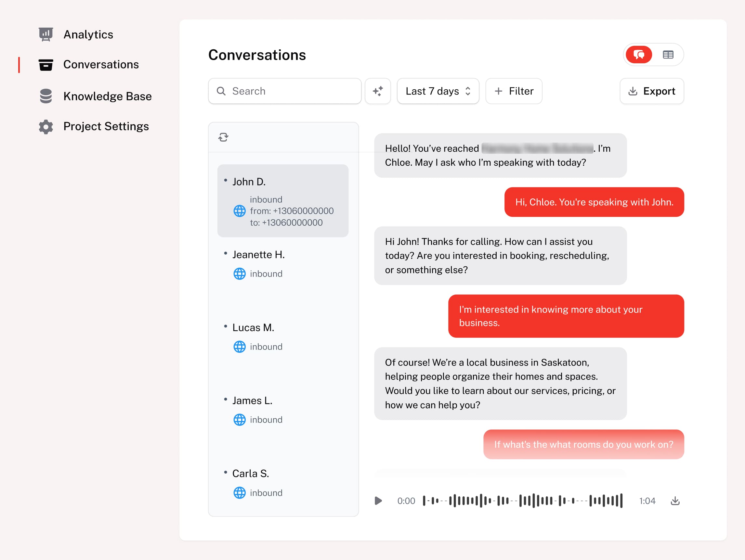Open Conversations in the sidebar
This screenshot has width=745, height=560.
pyautogui.click(x=101, y=65)
